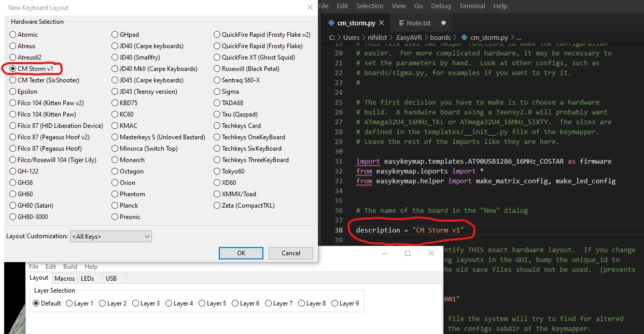Click nihilist in breadcrumb path

[378, 37]
